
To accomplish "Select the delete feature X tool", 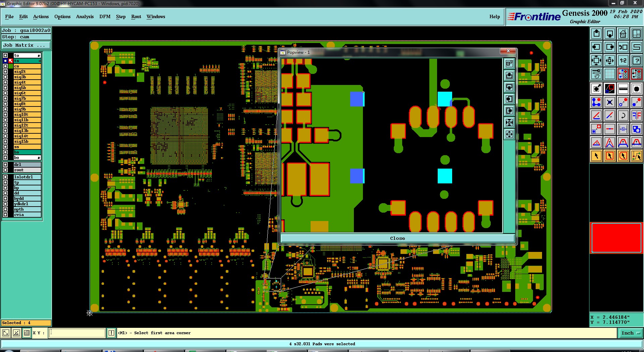I will (609, 102).
